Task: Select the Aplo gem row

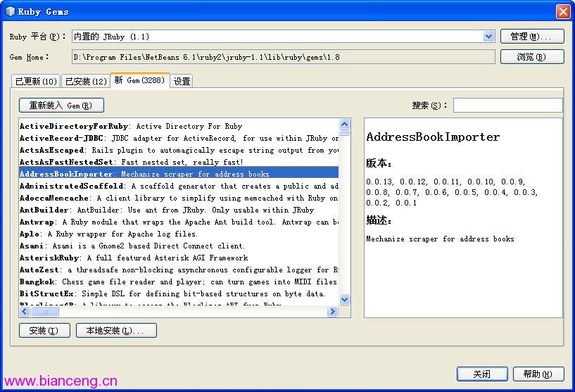Action: (179, 234)
